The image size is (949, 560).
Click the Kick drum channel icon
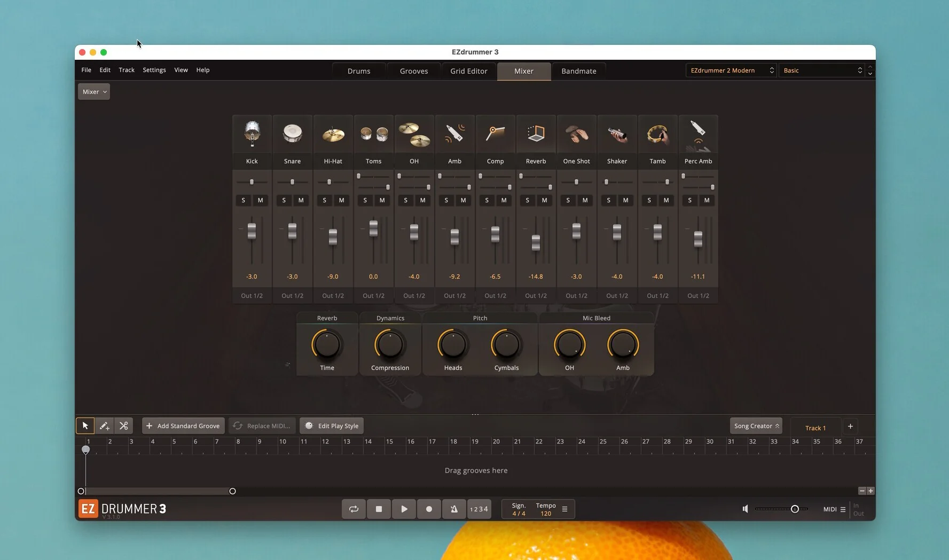pos(252,134)
